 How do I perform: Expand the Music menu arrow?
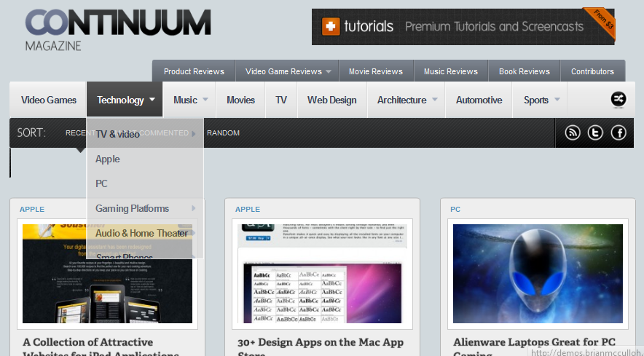point(205,99)
